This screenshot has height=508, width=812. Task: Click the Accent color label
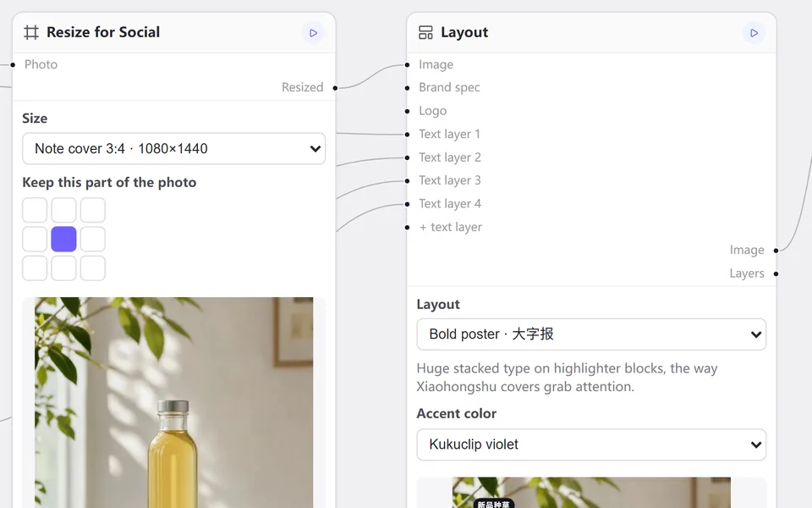point(456,414)
